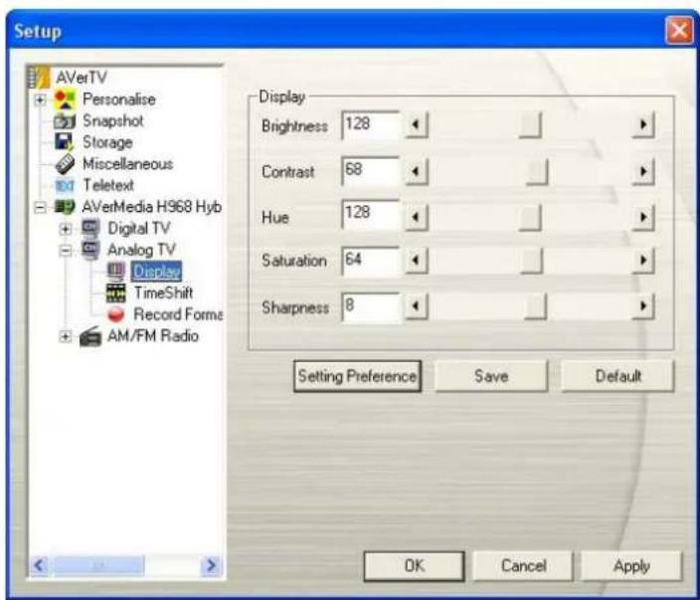
Task: Click the AVerTV root icon
Action: [39, 77]
